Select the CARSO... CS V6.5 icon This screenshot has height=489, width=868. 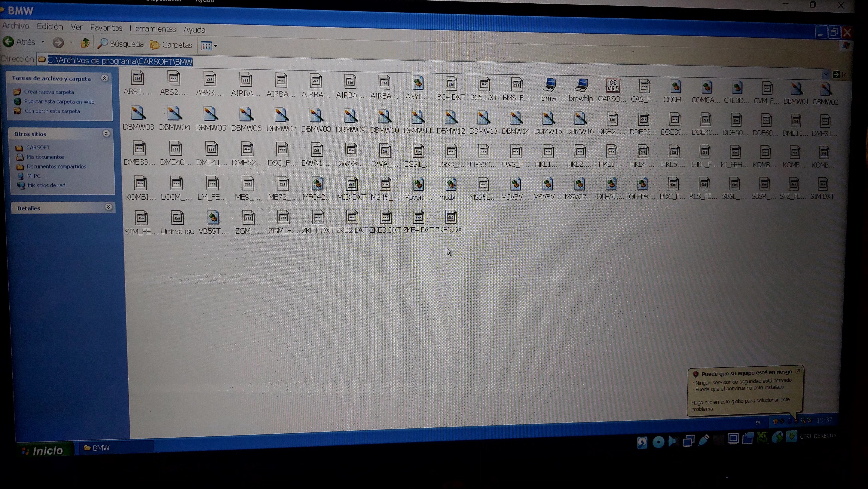612,90
